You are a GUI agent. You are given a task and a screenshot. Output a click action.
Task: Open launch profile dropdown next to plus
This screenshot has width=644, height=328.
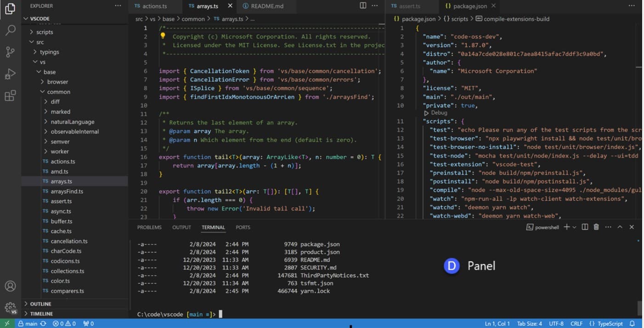(574, 227)
